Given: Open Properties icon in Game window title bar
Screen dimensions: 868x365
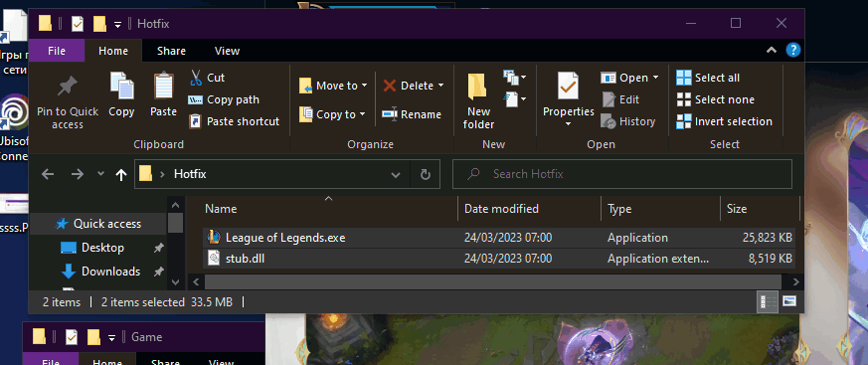Looking at the screenshot, I should point(72,337).
